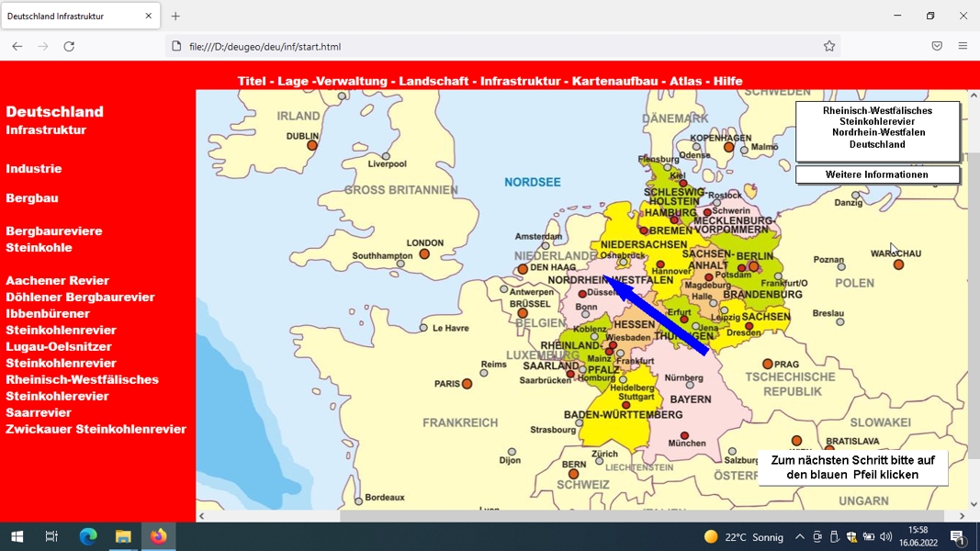Open the Kartenaufbau menu item
The height and width of the screenshot is (551, 980).
[614, 81]
